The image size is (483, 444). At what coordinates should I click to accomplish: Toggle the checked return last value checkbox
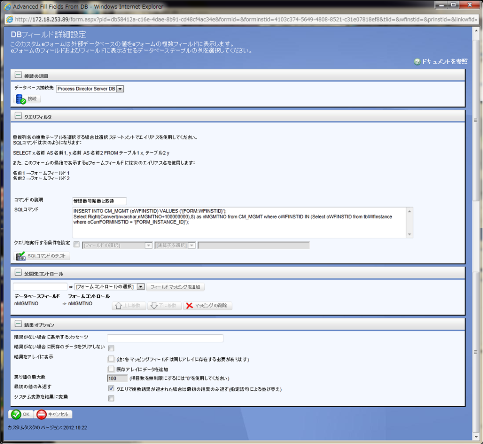[111, 388]
